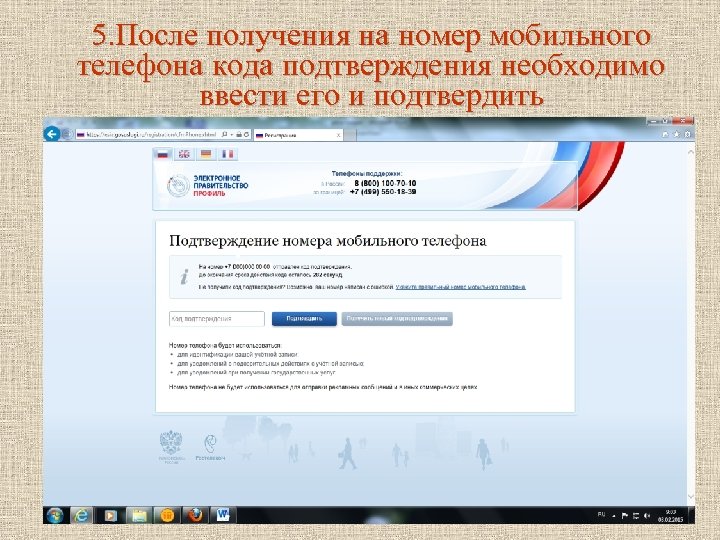Open the Windows Start button
The height and width of the screenshot is (540, 720).
coord(55,515)
